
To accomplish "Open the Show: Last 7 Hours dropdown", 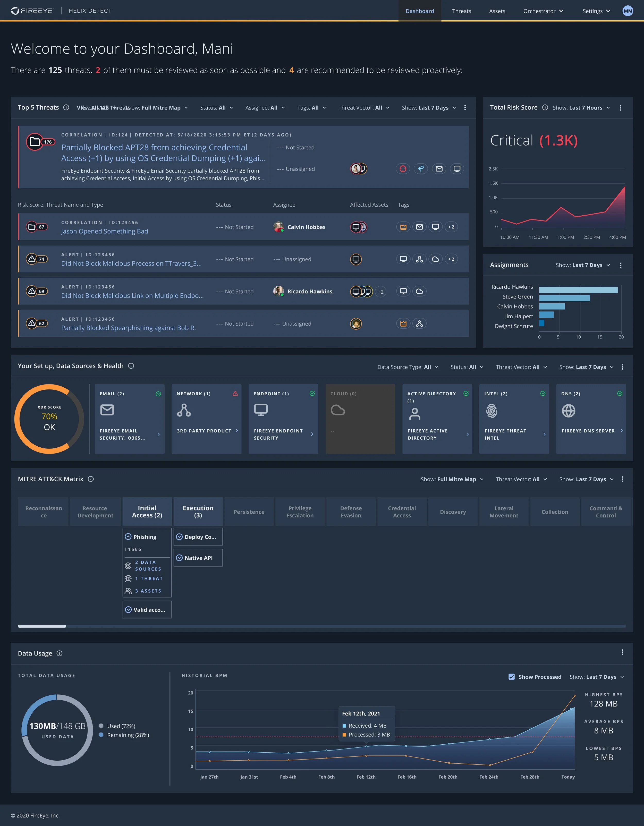I will (x=581, y=108).
